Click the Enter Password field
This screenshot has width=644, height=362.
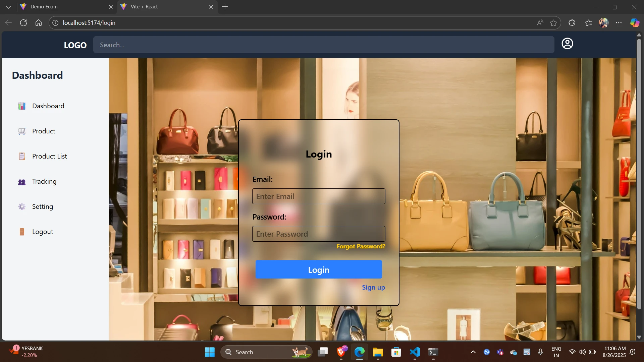(319, 234)
